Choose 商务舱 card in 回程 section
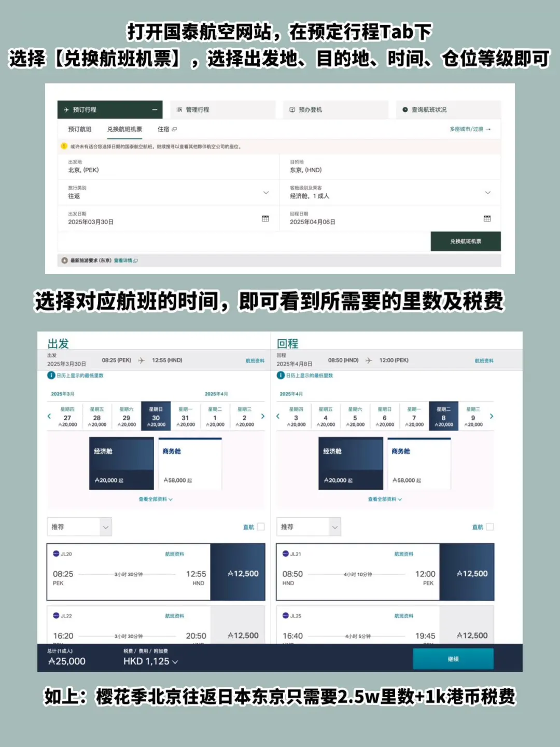560x747 pixels. (419, 464)
